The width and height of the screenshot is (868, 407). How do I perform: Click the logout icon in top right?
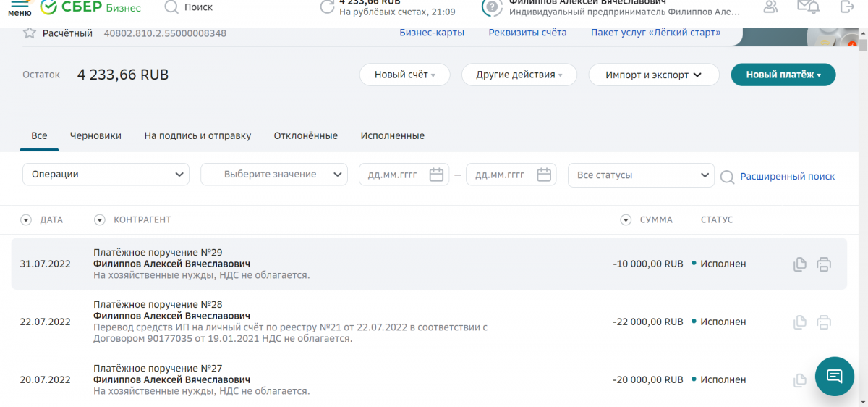tap(846, 7)
